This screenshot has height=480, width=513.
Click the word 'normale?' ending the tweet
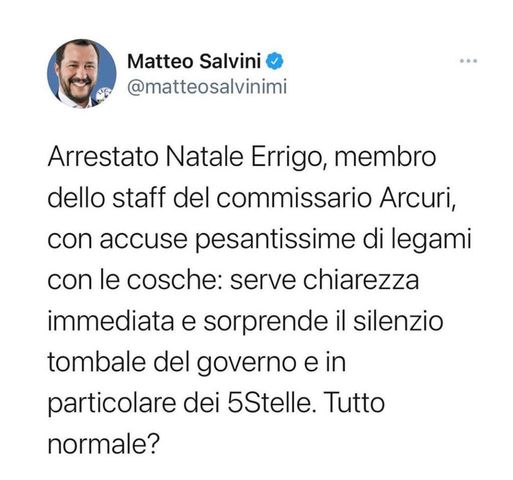[x=104, y=445]
